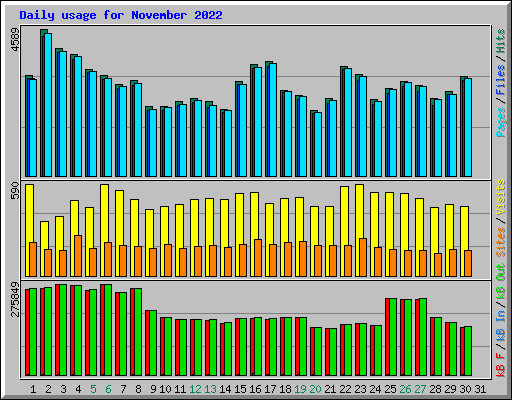Click day label 25 on the x-axis
This screenshot has width=512, height=400.
390,389
